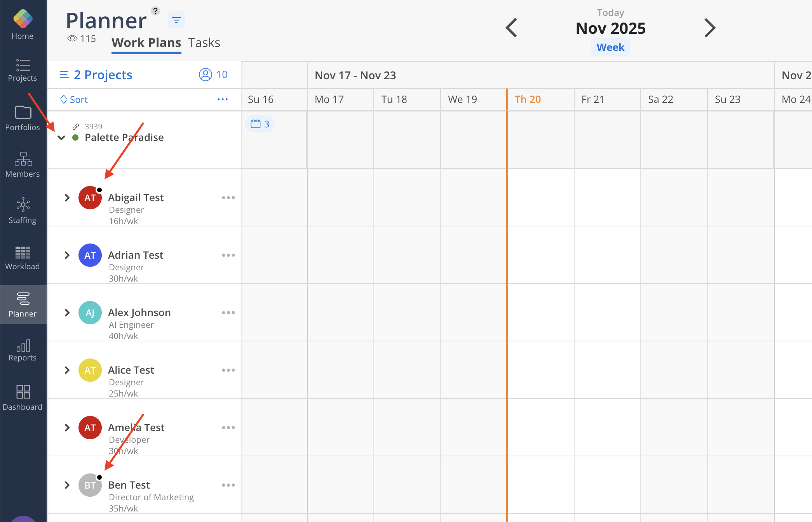This screenshot has height=522, width=812.
Task: Expand Alex Johnson's row
Action: pos(67,313)
